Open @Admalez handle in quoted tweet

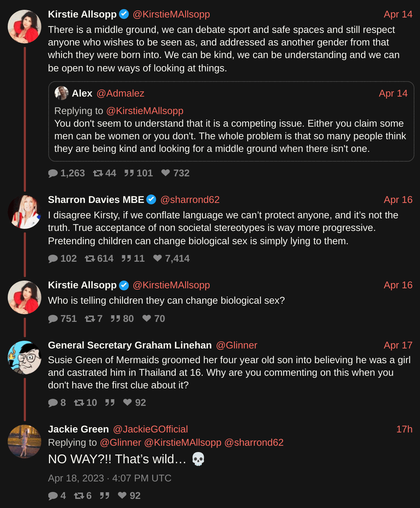120,93
